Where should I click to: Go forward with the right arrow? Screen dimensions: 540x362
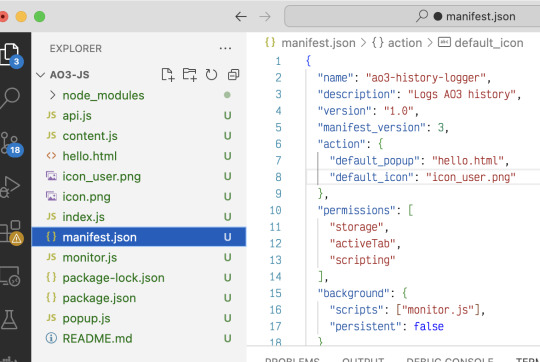pos(264,17)
